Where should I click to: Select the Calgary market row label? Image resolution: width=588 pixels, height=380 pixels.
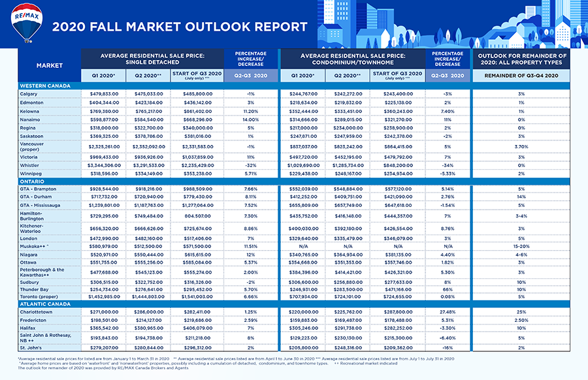coord(29,94)
